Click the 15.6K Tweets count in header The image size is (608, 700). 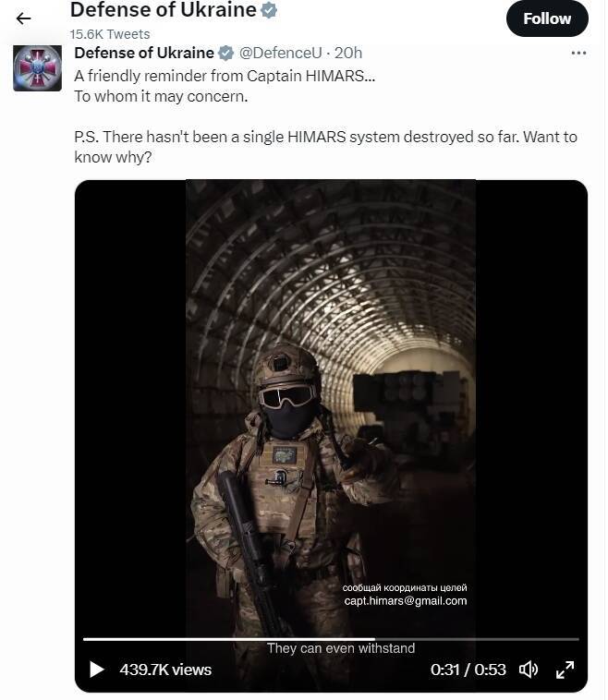click(x=110, y=34)
